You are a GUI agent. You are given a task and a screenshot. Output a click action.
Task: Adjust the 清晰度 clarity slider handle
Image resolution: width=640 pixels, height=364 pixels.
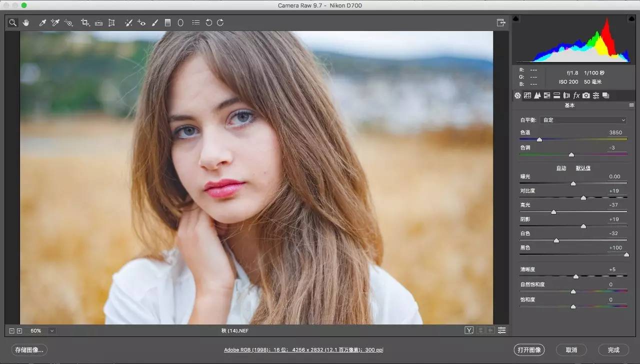click(576, 276)
